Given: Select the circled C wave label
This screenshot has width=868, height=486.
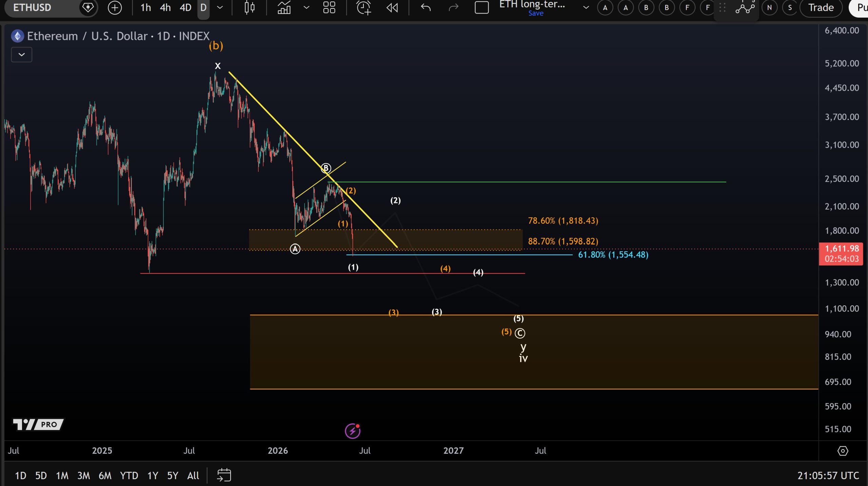Looking at the screenshot, I should click(520, 333).
